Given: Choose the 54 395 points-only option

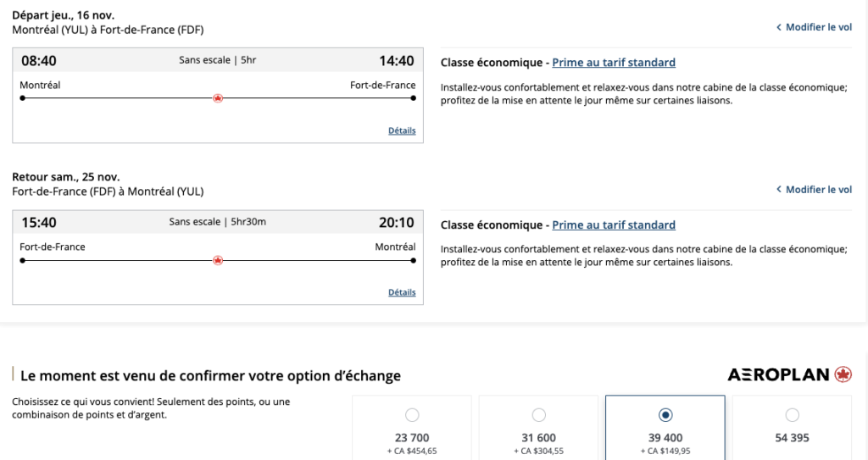Looking at the screenshot, I should [x=792, y=415].
